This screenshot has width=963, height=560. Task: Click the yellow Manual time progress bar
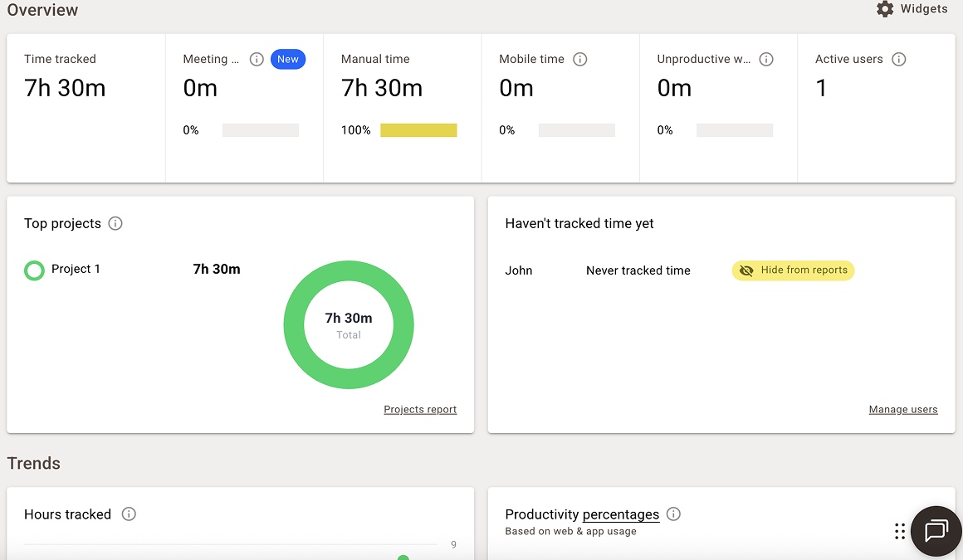point(418,130)
